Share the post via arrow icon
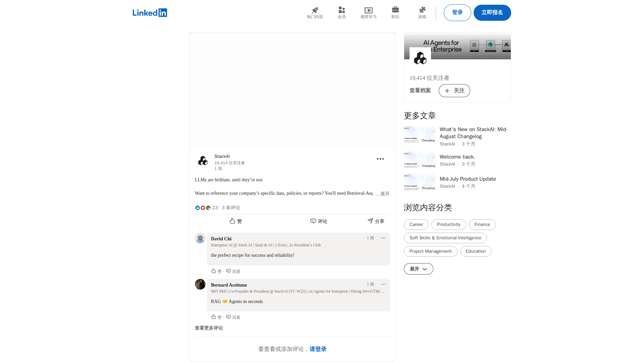The width and height of the screenshot is (644, 362). (376, 221)
